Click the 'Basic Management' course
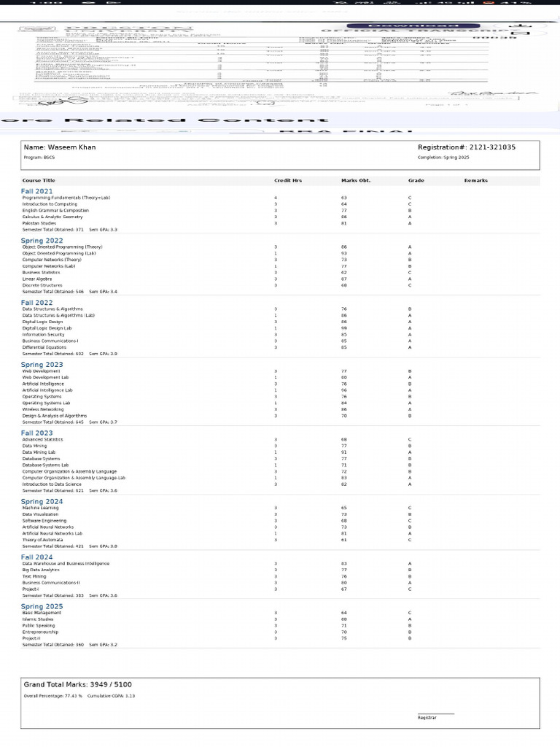The width and height of the screenshot is (560, 747). click(42, 613)
